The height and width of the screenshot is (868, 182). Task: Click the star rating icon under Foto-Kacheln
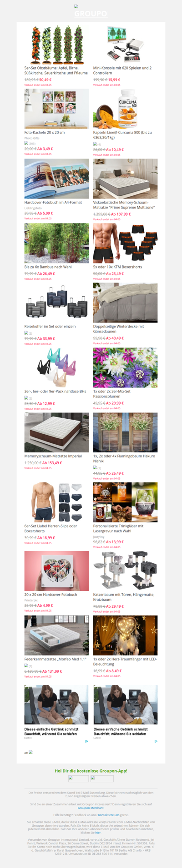coord(26,143)
